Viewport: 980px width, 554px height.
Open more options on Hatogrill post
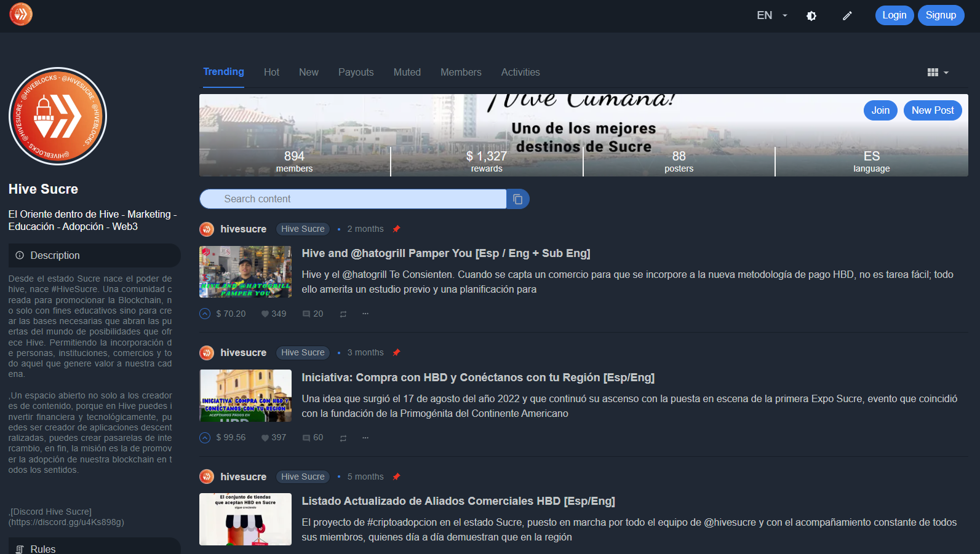365,314
